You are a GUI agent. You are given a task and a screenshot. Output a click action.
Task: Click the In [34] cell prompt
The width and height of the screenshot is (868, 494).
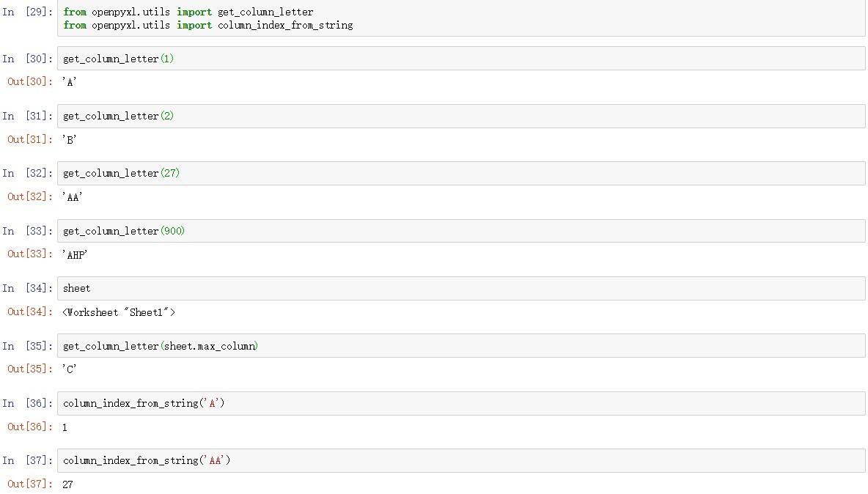pos(28,289)
